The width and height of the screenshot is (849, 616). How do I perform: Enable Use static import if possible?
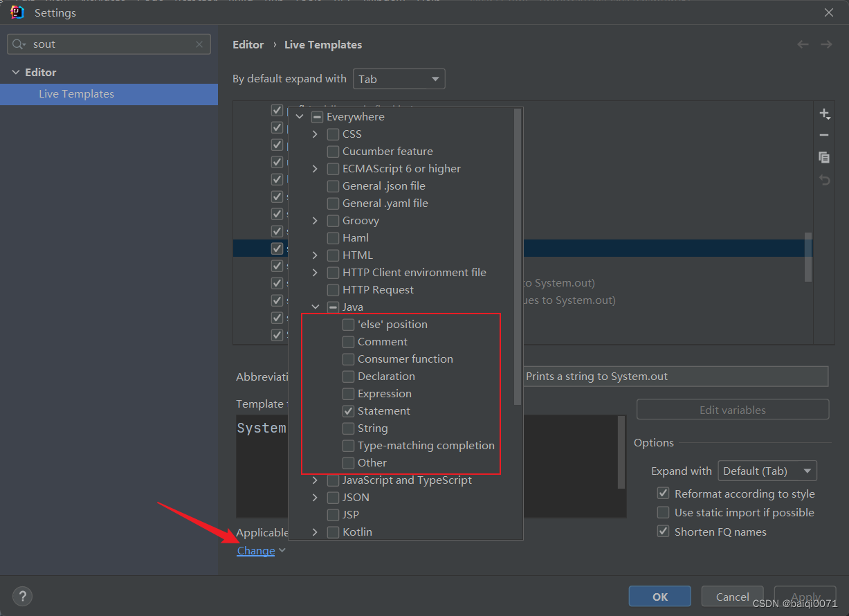tap(663, 512)
